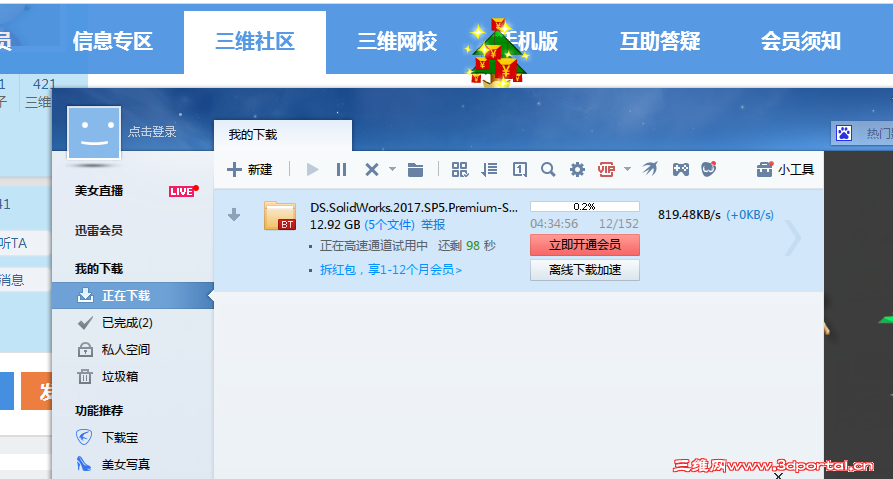Click the 0.2% download progress bar
The width and height of the screenshot is (893, 479).
point(585,207)
